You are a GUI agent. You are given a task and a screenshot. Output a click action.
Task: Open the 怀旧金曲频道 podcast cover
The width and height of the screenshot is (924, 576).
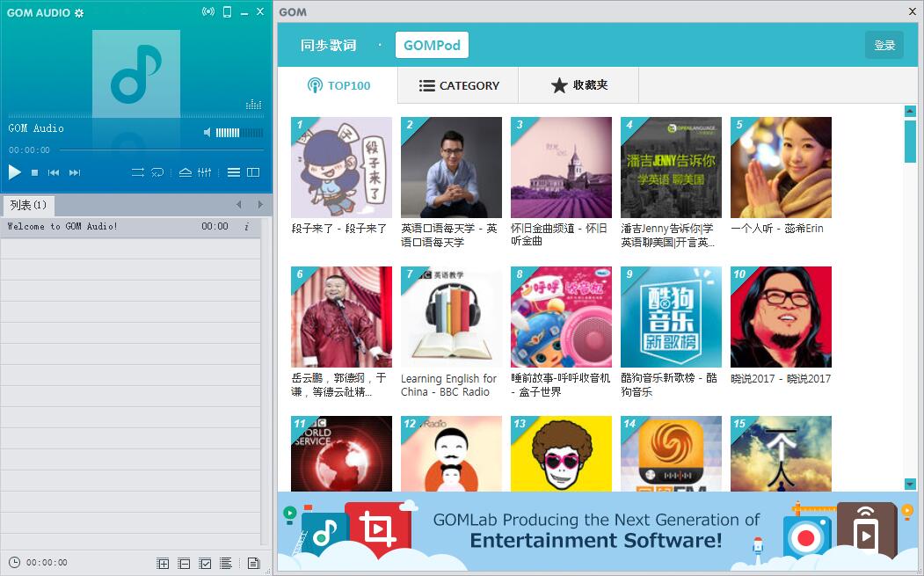(561, 167)
